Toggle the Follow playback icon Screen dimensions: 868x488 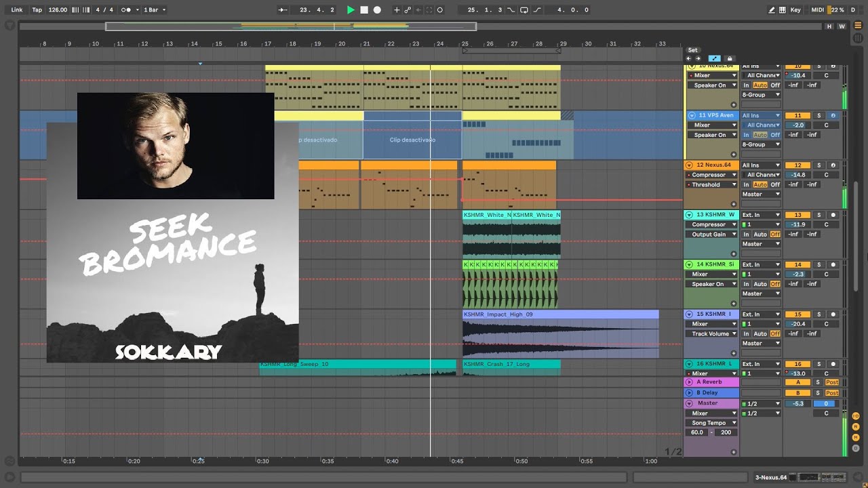pyautogui.click(x=283, y=10)
